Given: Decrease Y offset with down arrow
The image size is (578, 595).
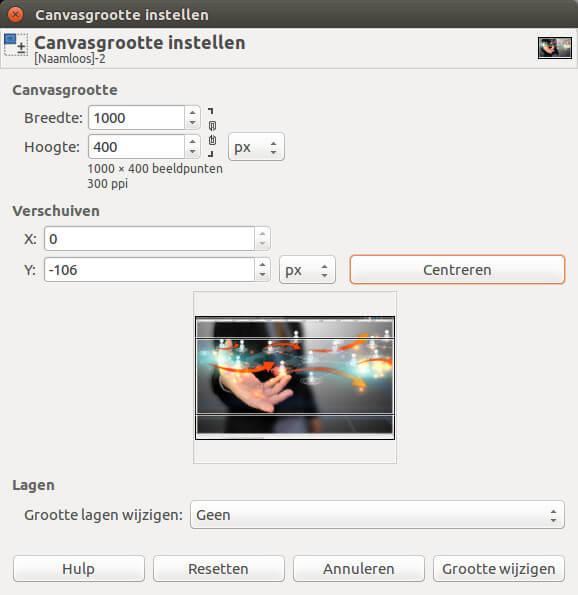Looking at the screenshot, I should pos(262,275).
